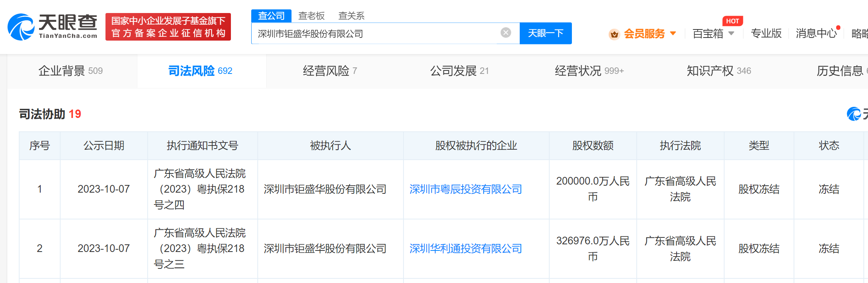Click the 股权冻结 type in row 1
868x283 pixels.
coord(759,189)
